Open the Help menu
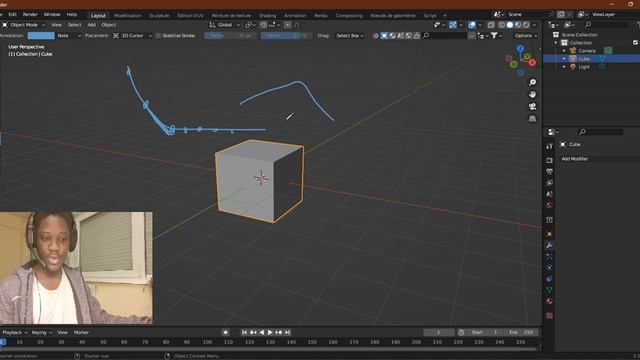640x360 pixels. tap(72, 14)
